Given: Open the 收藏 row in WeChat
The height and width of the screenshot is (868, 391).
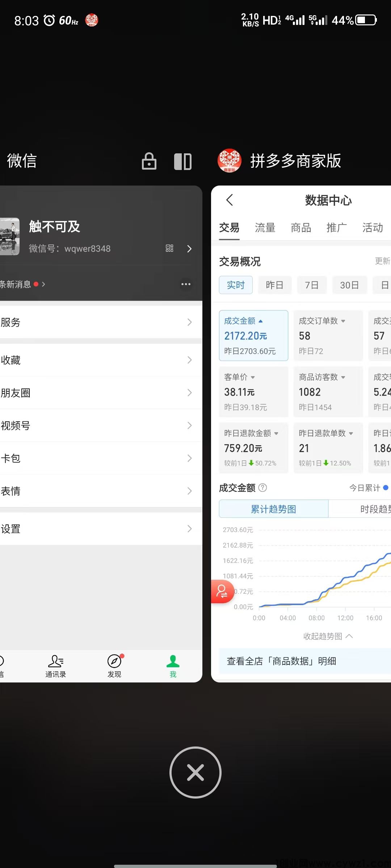Looking at the screenshot, I should [x=101, y=360].
